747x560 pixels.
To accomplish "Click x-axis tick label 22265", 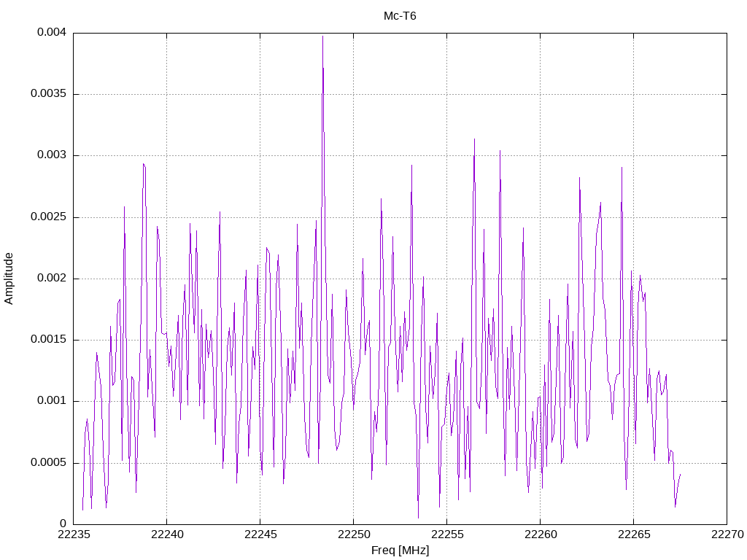I will 634,534.
